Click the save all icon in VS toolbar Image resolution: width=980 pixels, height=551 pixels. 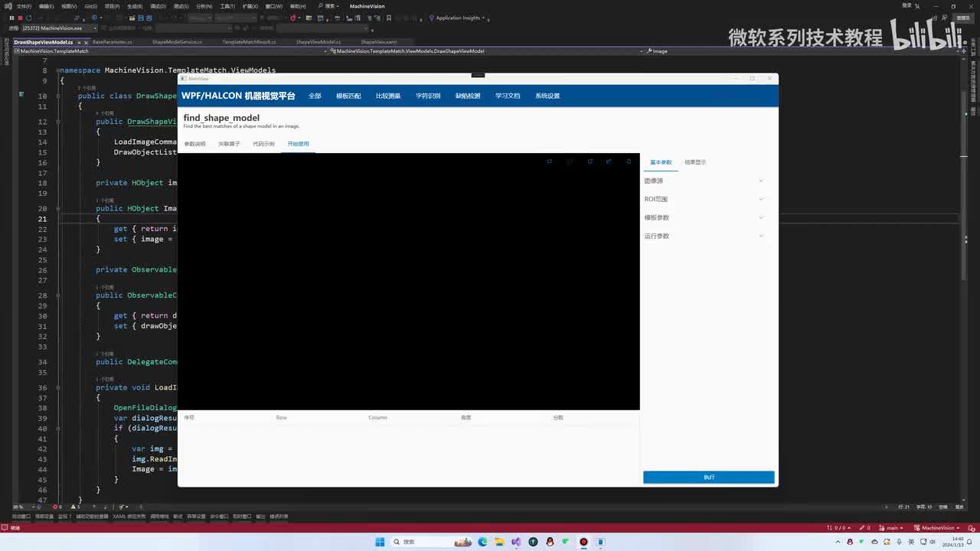click(x=149, y=18)
